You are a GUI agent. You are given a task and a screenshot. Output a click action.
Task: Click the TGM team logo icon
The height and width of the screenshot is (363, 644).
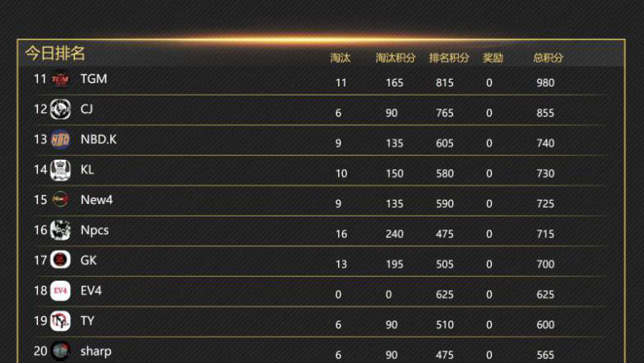pos(60,80)
